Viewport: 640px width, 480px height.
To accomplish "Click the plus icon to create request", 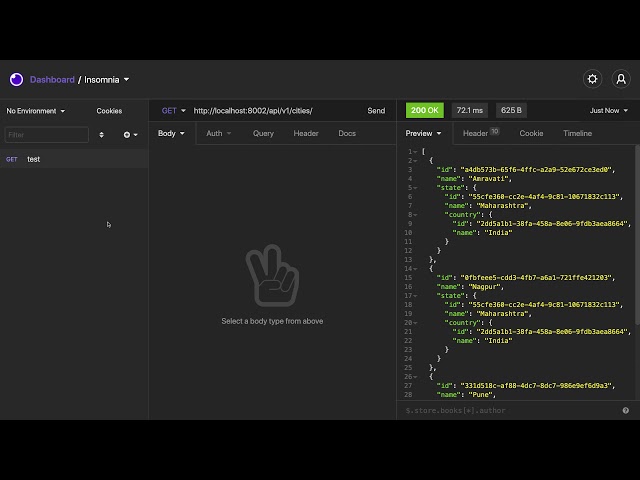I will click(127, 135).
